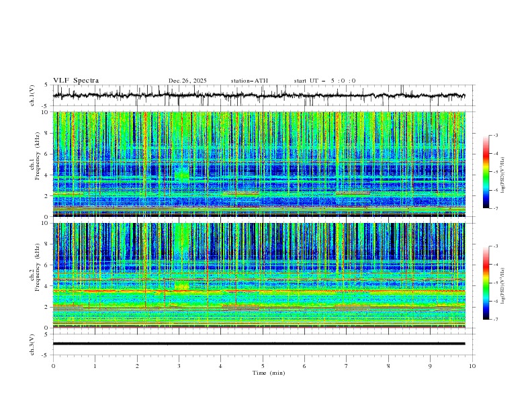The image size is (532, 411).
Task: Click the green burst near 3 min in ch.2 spectrogram
Action: coord(181,285)
